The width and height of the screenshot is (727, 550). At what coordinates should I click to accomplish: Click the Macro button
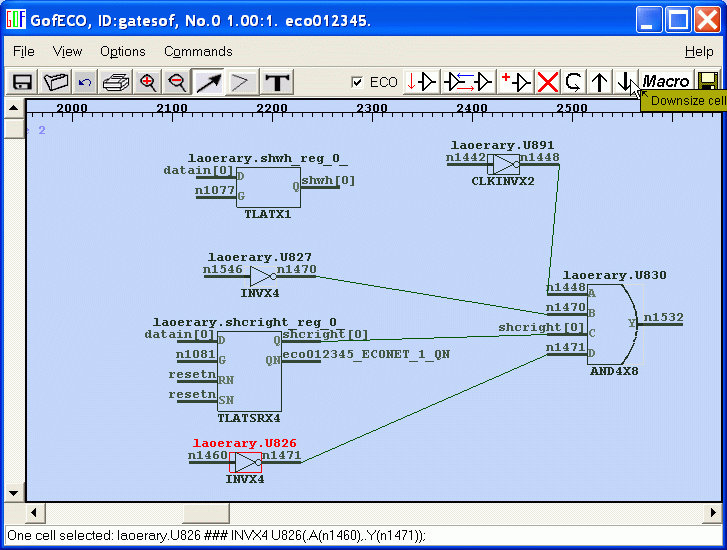pos(666,82)
